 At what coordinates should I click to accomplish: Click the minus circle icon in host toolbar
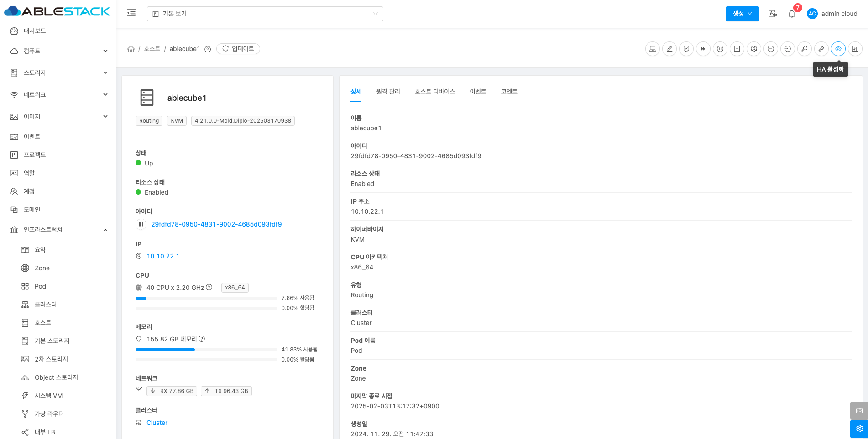(771, 49)
